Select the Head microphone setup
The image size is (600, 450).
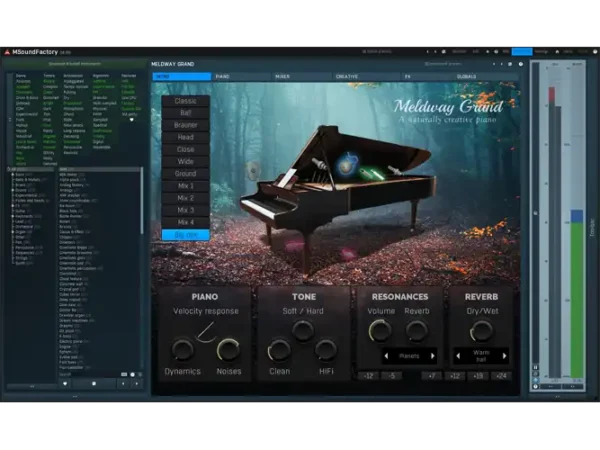click(186, 137)
